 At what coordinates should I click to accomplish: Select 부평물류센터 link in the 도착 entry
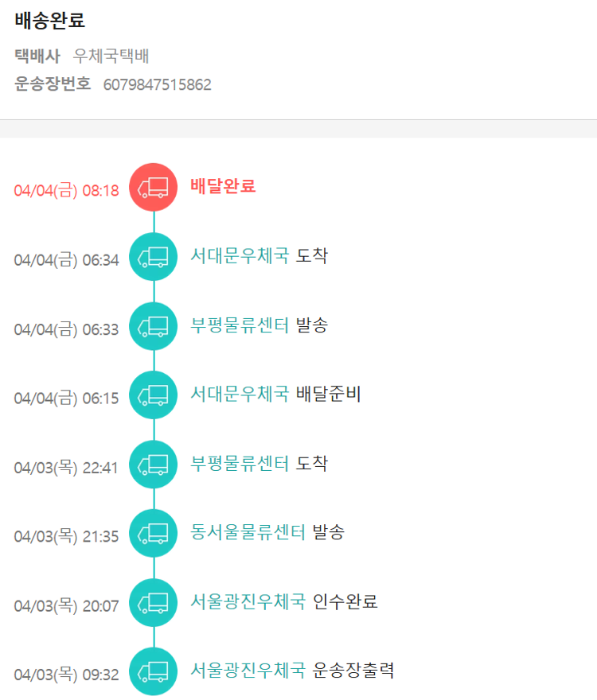(x=240, y=463)
